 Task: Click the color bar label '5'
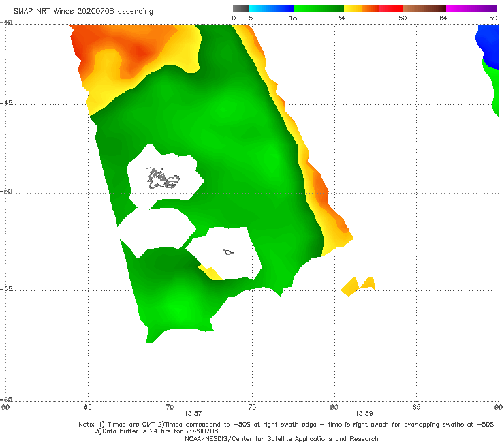pos(251,18)
